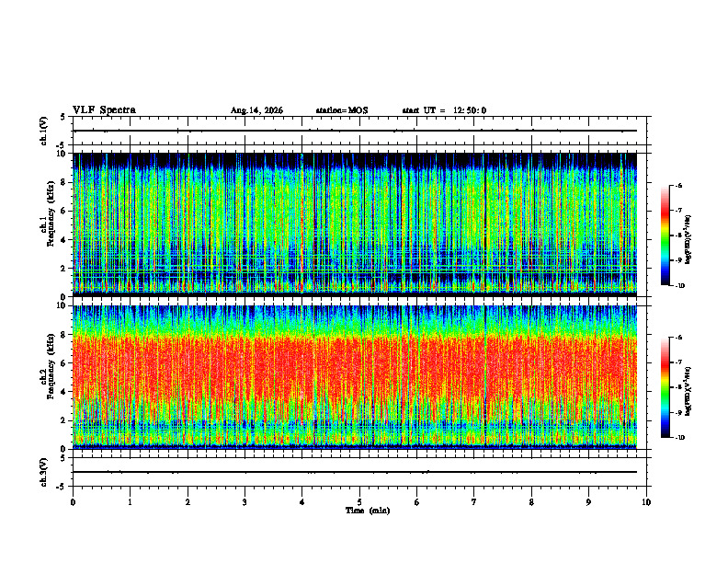This screenshot has height=563, width=728.
Task: Click the 9 minute tick on time axis
Action: (588, 502)
